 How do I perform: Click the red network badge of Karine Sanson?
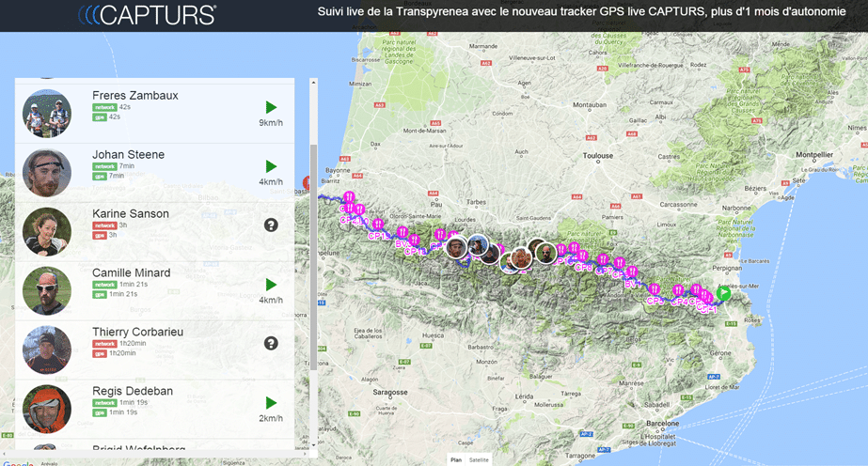click(x=104, y=225)
